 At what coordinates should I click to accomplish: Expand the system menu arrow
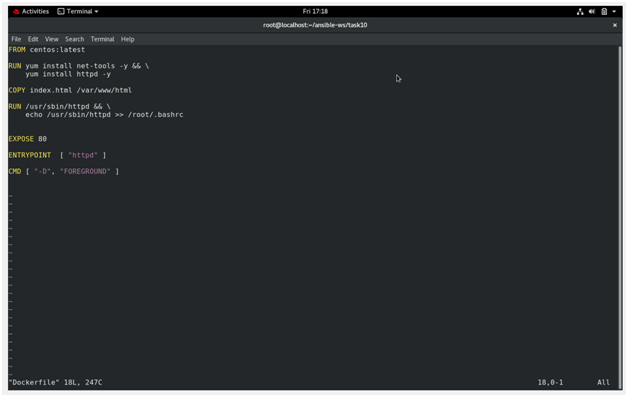(x=614, y=12)
